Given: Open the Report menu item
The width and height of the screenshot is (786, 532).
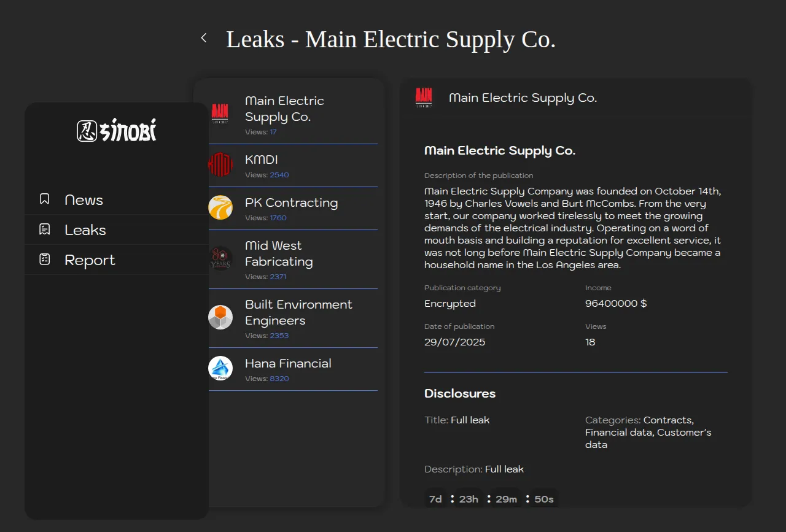Looking at the screenshot, I should coord(90,260).
